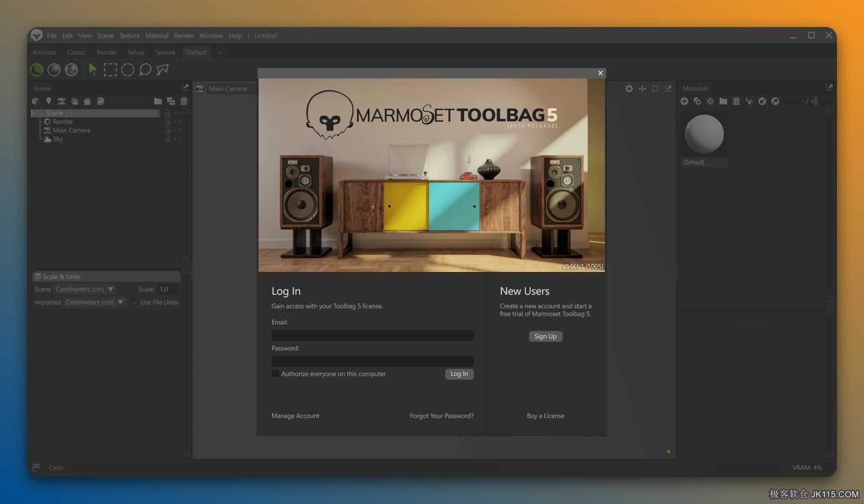
Task: Open Scene units Centimeters dropdown
Action: coord(85,289)
